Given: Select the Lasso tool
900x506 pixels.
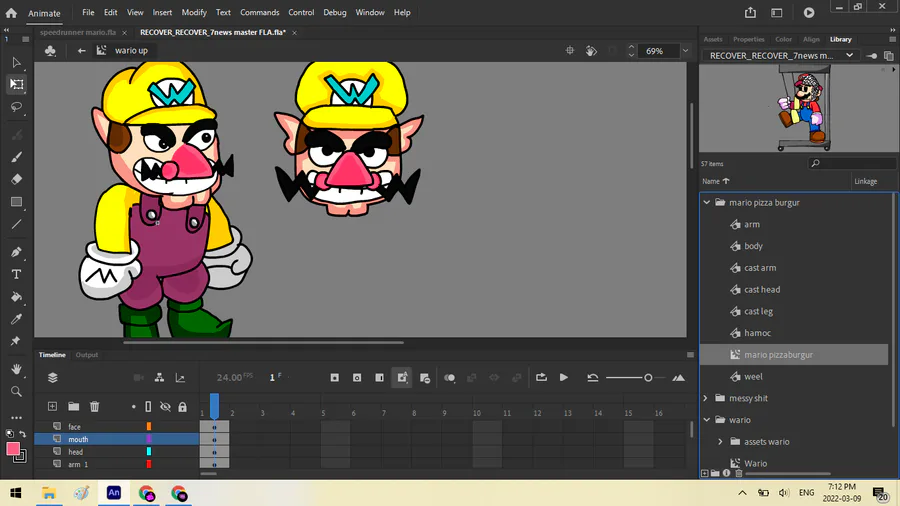Looking at the screenshot, I should pyautogui.click(x=16, y=107).
